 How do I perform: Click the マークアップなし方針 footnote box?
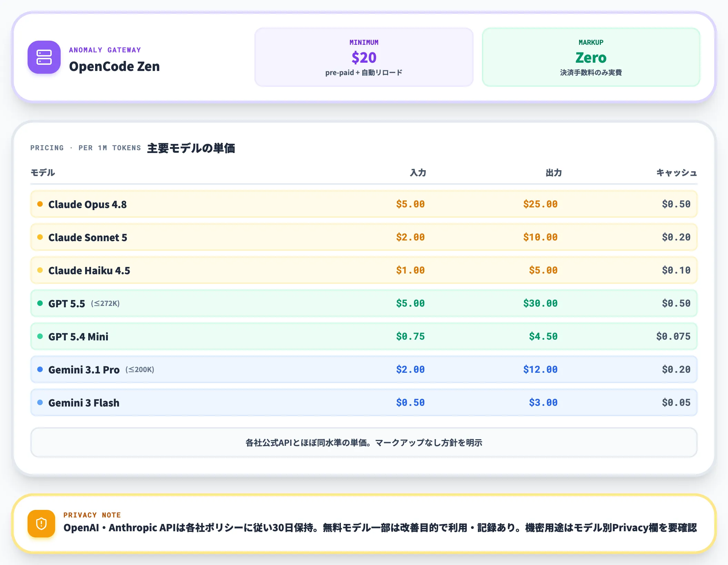(364, 443)
